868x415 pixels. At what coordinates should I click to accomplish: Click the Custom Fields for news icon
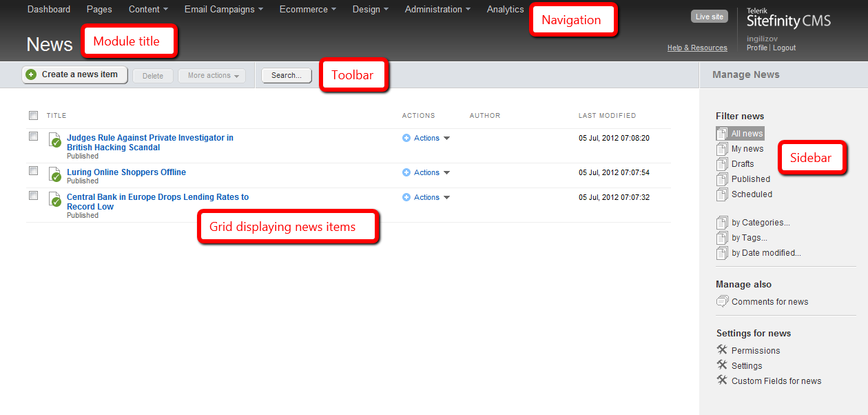[x=722, y=381]
